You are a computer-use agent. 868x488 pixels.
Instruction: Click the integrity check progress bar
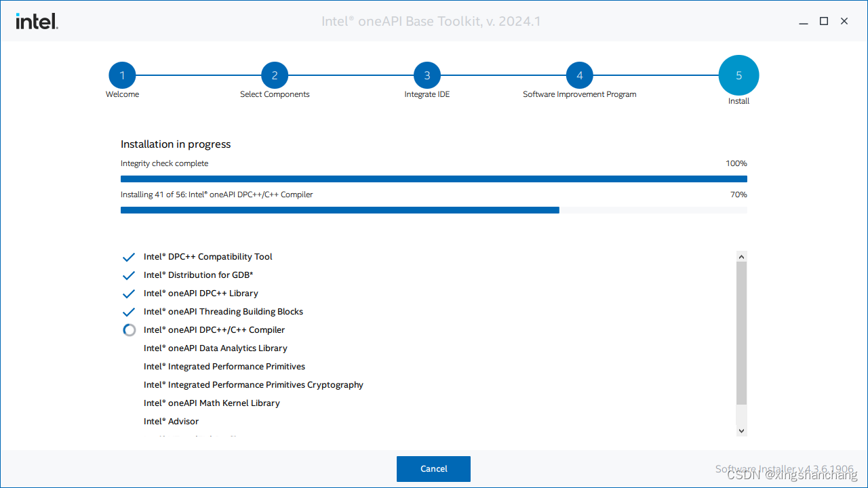[x=434, y=179]
